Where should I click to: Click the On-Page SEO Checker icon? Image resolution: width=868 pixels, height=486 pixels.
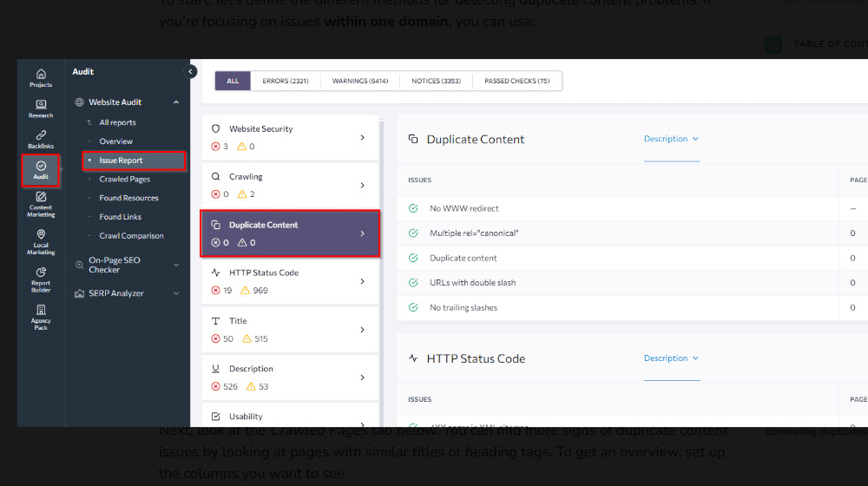point(80,265)
